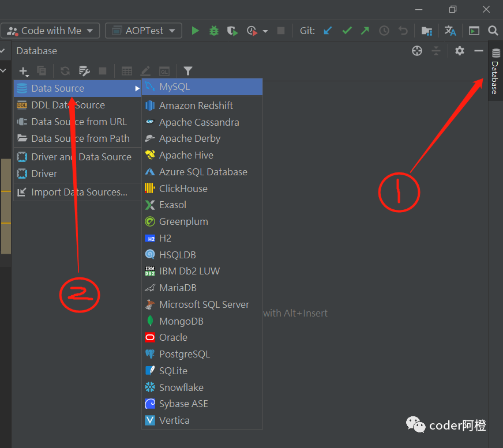The image size is (503, 448).
Task: Select the Driver menu item
Action: point(78,174)
